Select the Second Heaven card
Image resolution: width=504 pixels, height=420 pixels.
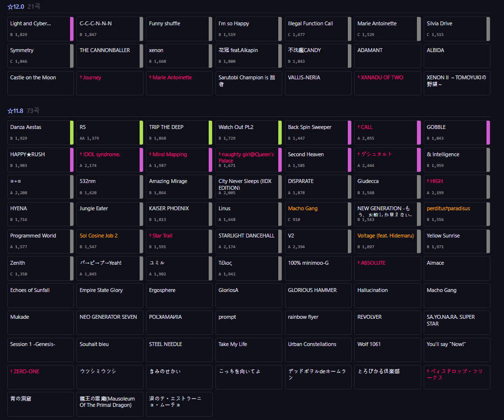coord(318,160)
